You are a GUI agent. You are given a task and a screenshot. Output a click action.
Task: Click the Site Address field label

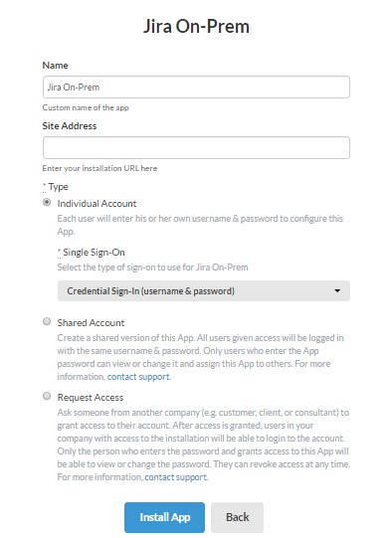tap(70, 126)
